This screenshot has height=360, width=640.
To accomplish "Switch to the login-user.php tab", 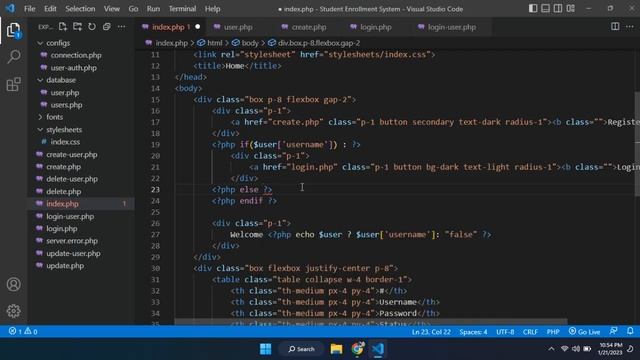I will 451,27.
